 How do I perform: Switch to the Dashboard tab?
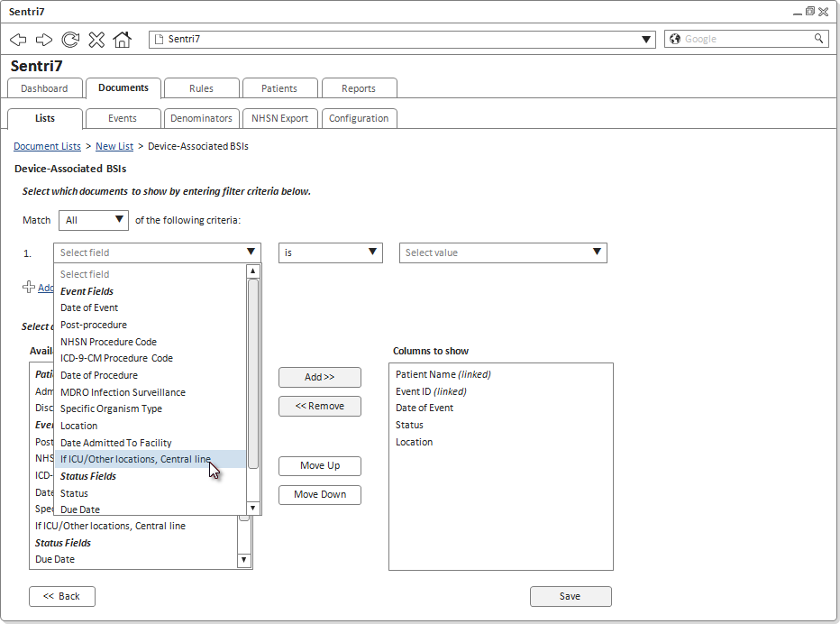coord(44,88)
